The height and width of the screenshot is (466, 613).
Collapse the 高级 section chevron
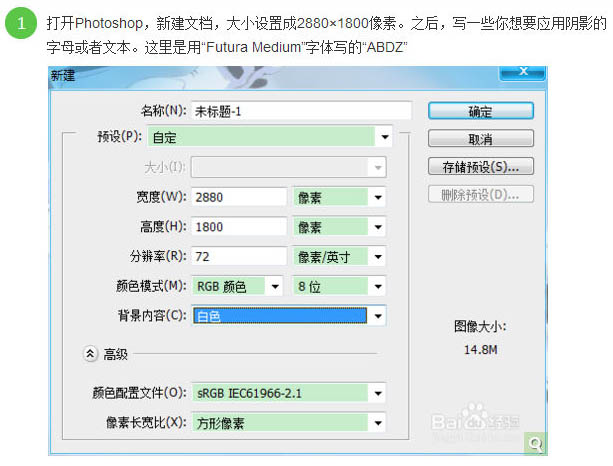90,354
